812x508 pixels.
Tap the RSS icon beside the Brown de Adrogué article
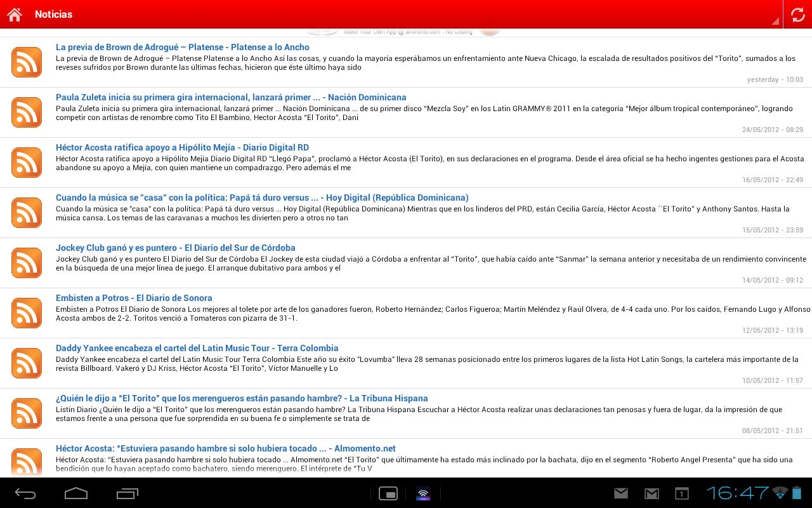[27, 62]
